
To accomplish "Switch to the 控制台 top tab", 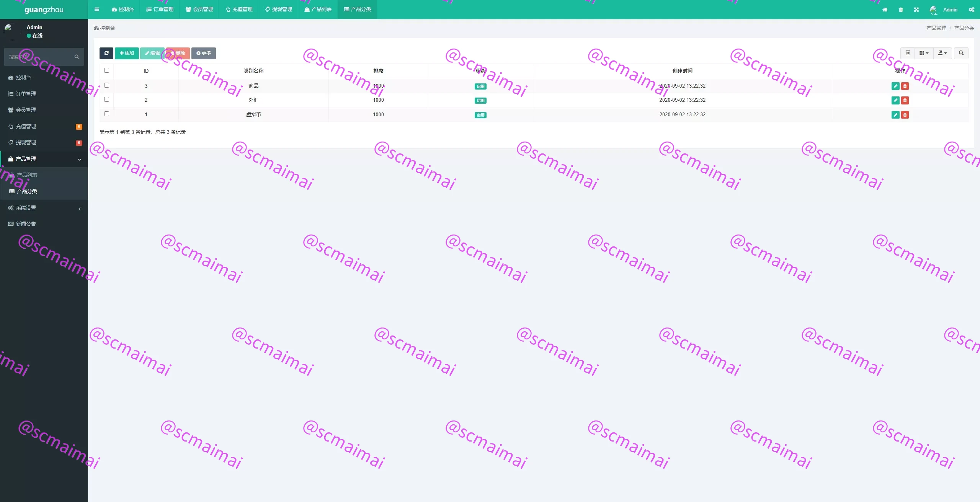I will coord(123,9).
